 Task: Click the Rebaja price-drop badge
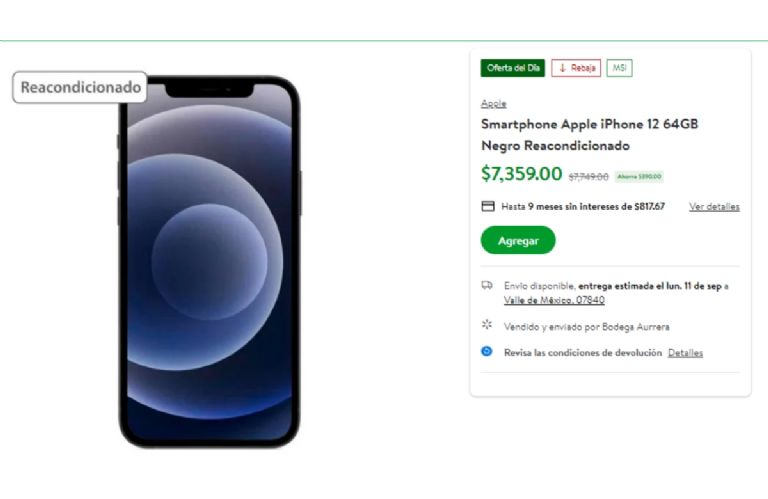click(x=576, y=68)
